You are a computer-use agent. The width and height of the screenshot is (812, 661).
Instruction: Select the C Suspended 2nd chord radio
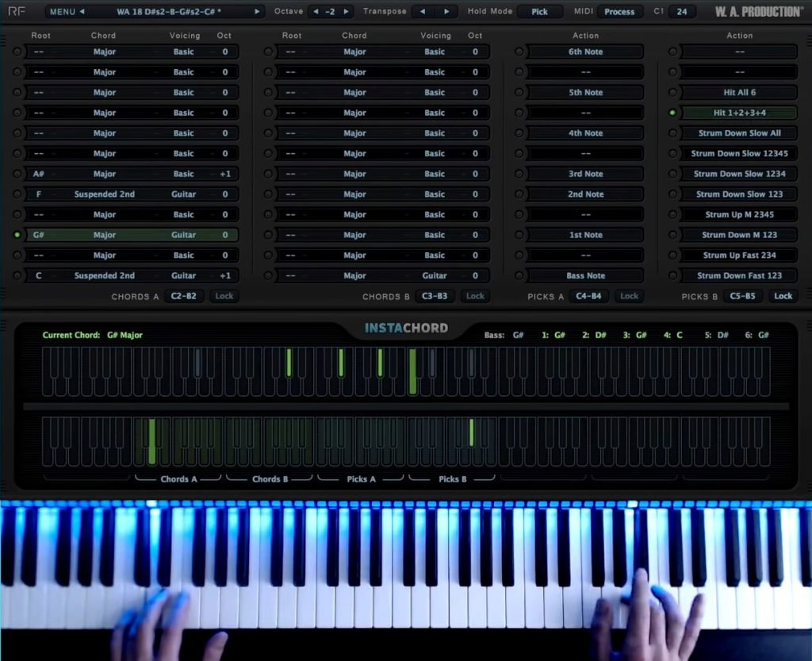(17, 275)
